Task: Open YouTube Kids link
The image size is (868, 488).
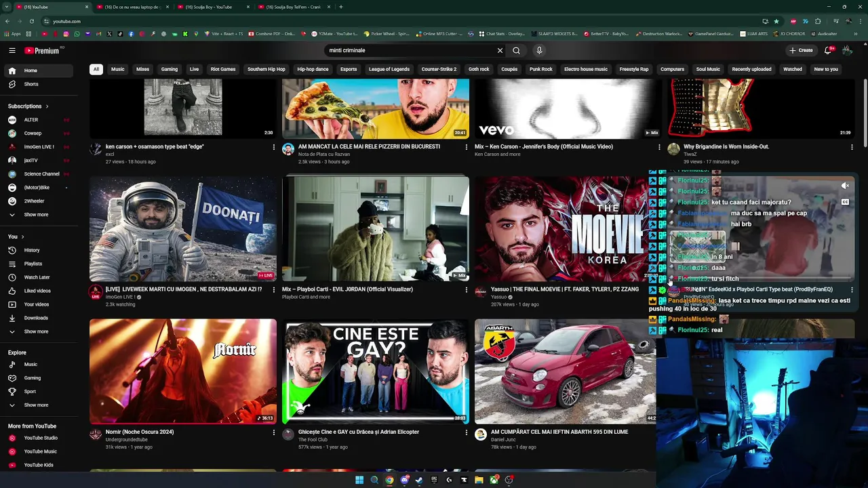Action: coord(39,465)
